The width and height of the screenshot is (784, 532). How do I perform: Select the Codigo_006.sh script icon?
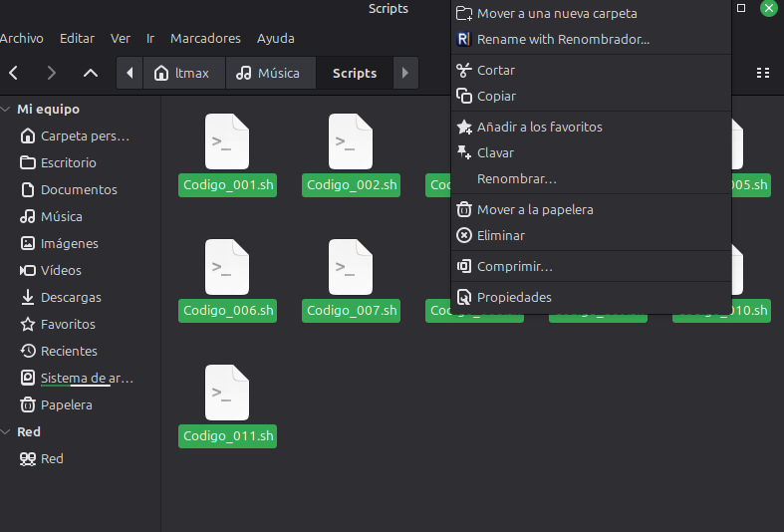[x=227, y=267]
